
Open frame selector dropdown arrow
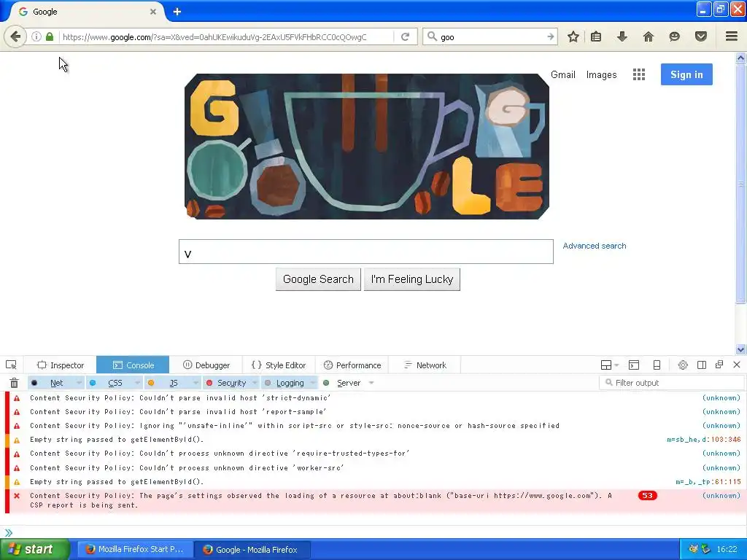(x=616, y=365)
